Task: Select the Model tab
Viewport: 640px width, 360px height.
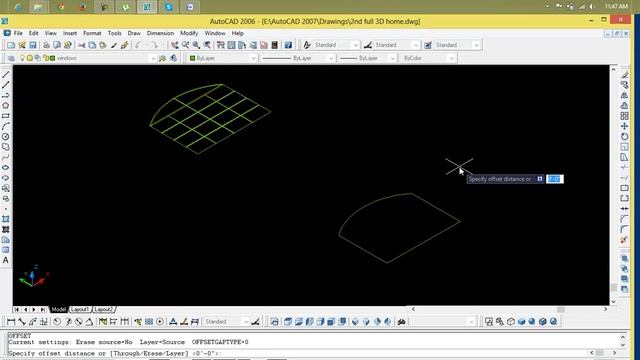Action: click(x=58, y=309)
